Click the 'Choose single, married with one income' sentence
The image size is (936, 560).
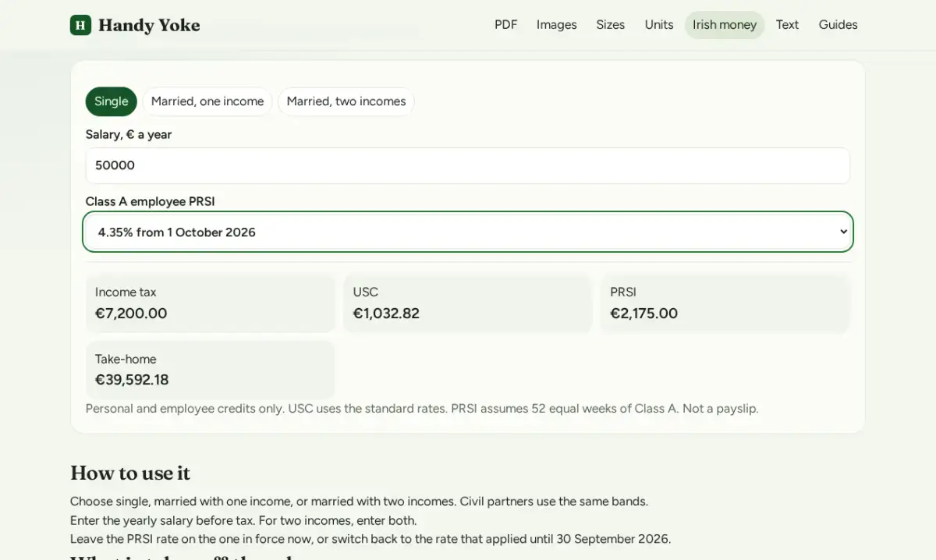pyautogui.click(x=359, y=501)
